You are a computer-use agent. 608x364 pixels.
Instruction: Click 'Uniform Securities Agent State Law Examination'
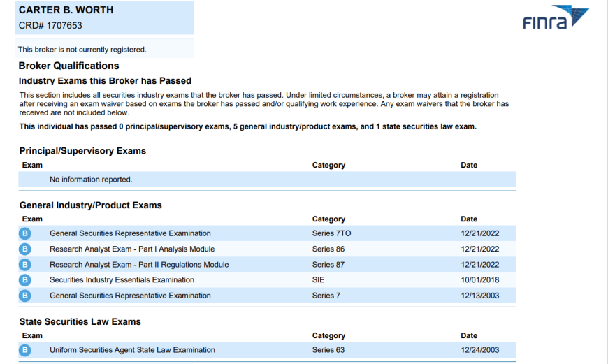pos(132,350)
